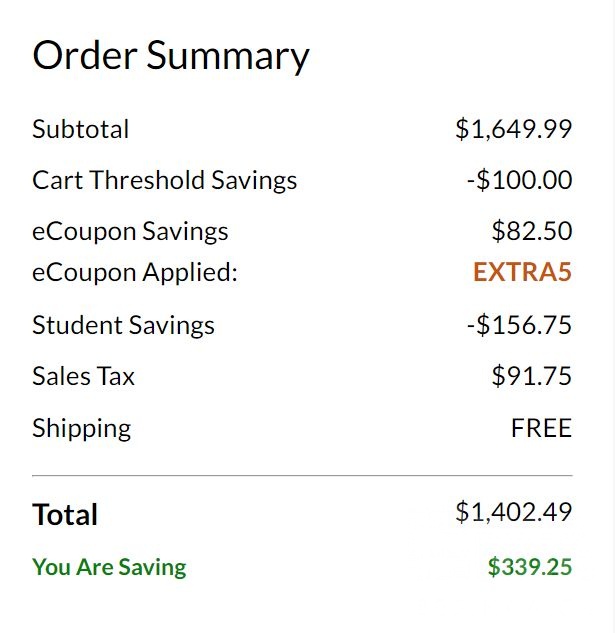Click the FREE shipping value
The width and height of the screenshot is (615, 633).
pos(542,428)
